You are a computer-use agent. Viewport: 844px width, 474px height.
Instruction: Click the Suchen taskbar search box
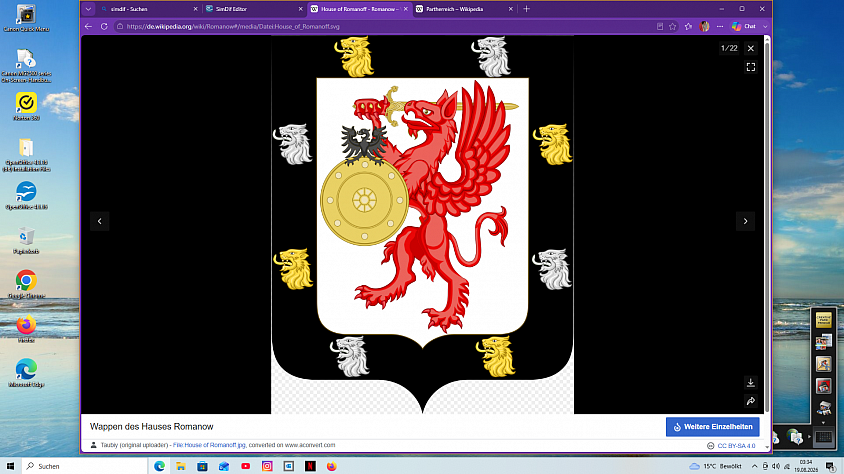pos(85,466)
